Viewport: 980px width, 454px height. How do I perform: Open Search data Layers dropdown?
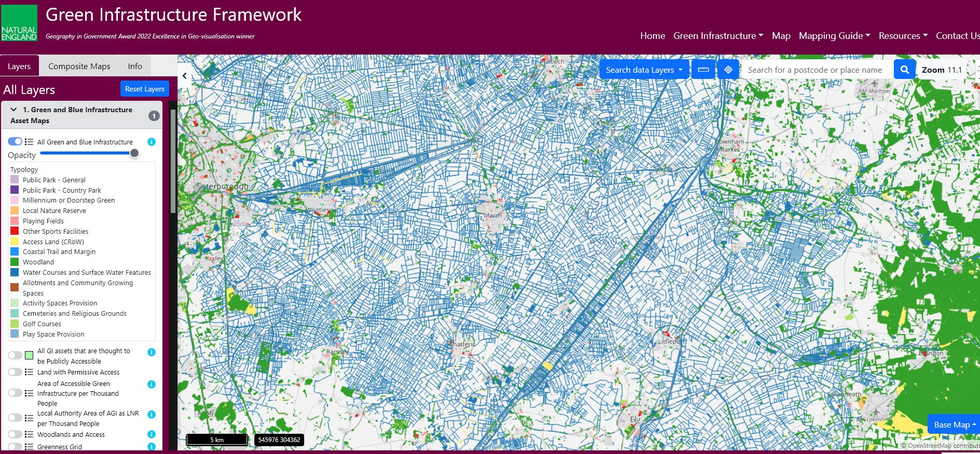(644, 70)
